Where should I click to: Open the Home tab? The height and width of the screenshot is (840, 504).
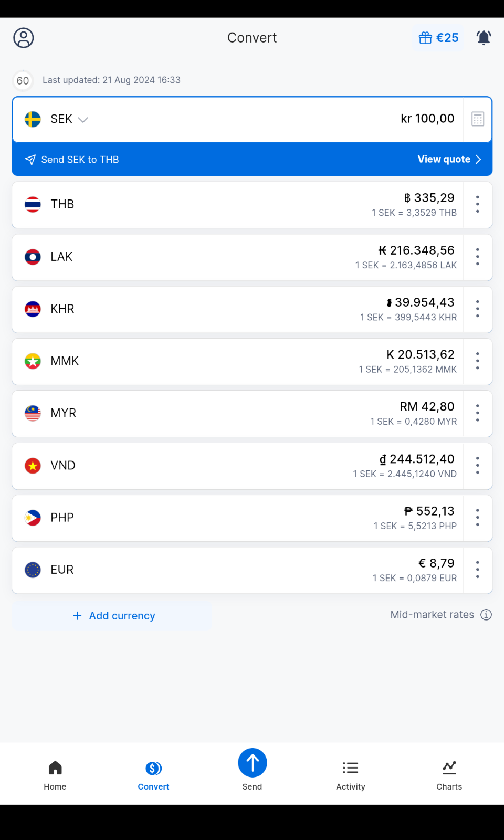click(x=55, y=775)
